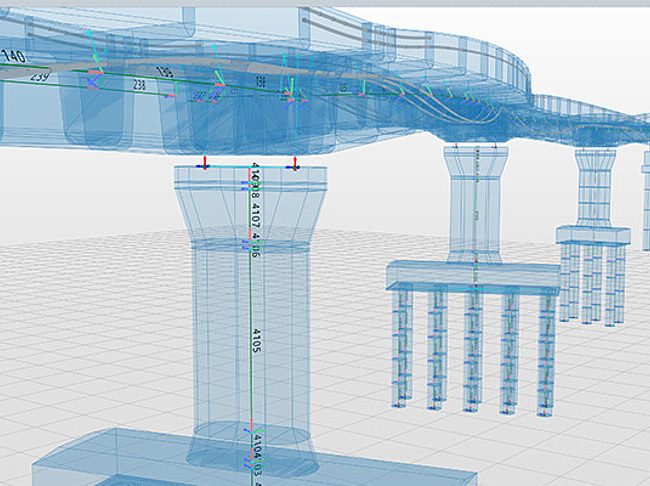Select left red bearing symbol atop front pier
This screenshot has height=486, width=650.
click(204, 162)
